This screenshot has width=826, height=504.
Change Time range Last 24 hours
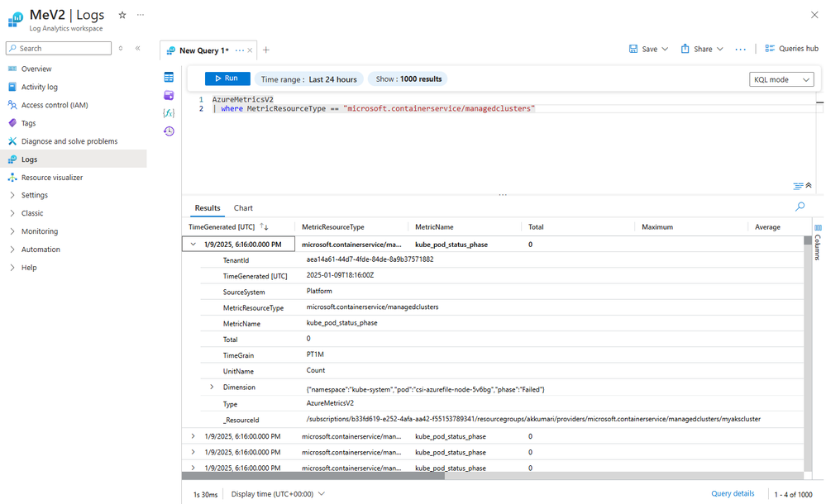tap(308, 79)
